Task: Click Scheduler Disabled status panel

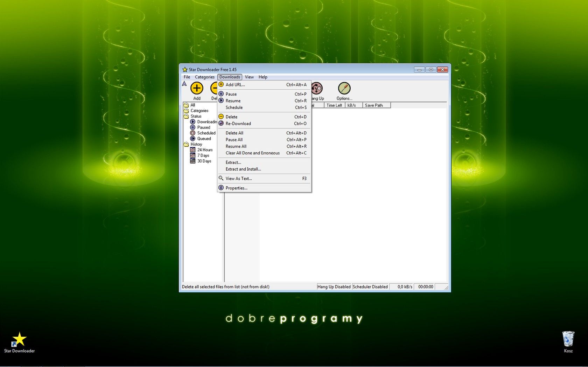Action: click(x=370, y=287)
